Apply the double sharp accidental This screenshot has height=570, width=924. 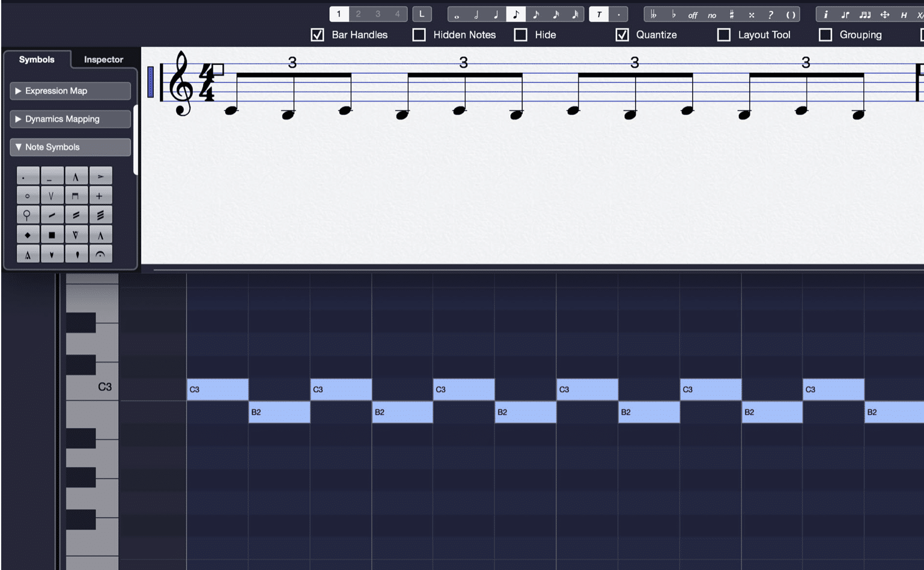click(752, 14)
